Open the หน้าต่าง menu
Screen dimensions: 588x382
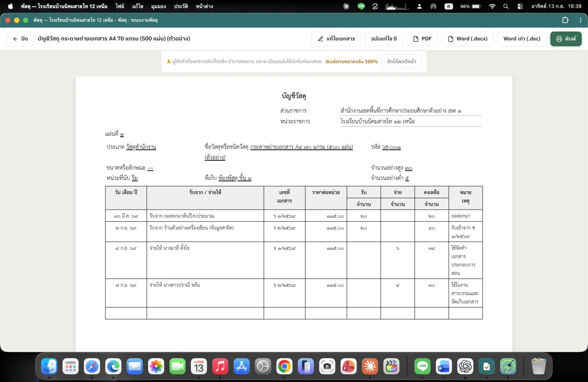tap(204, 6)
